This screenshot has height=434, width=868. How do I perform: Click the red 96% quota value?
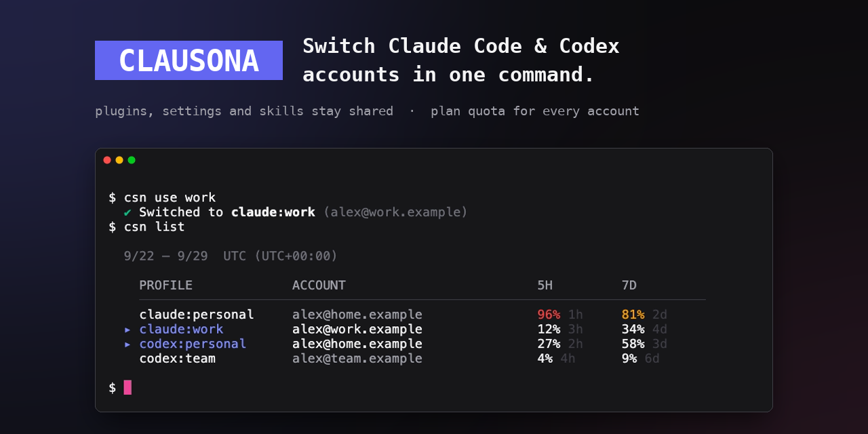point(549,315)
